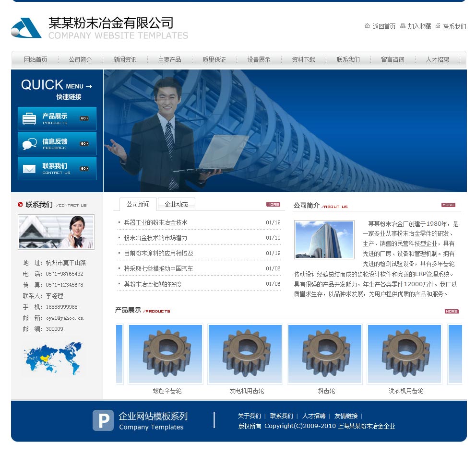Click the 友情链接 footer link
The image size is (476, 453).
click(346, 416)
